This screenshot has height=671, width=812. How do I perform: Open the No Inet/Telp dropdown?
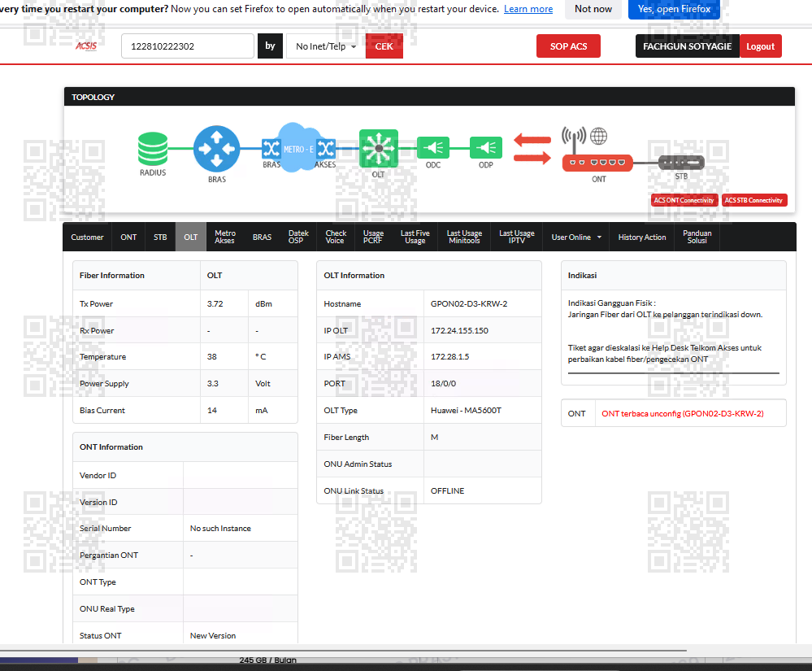326,46
